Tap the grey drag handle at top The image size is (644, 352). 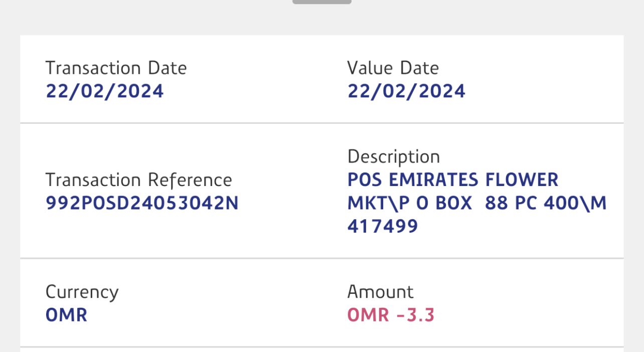pos(321,2)
